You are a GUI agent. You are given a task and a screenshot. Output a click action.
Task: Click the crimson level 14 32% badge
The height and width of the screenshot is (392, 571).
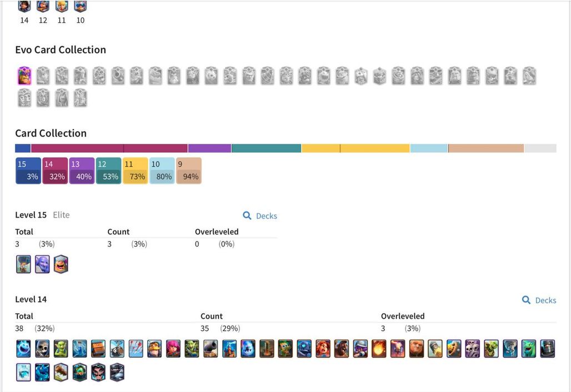pyautogui.click(x=55, y=170)
